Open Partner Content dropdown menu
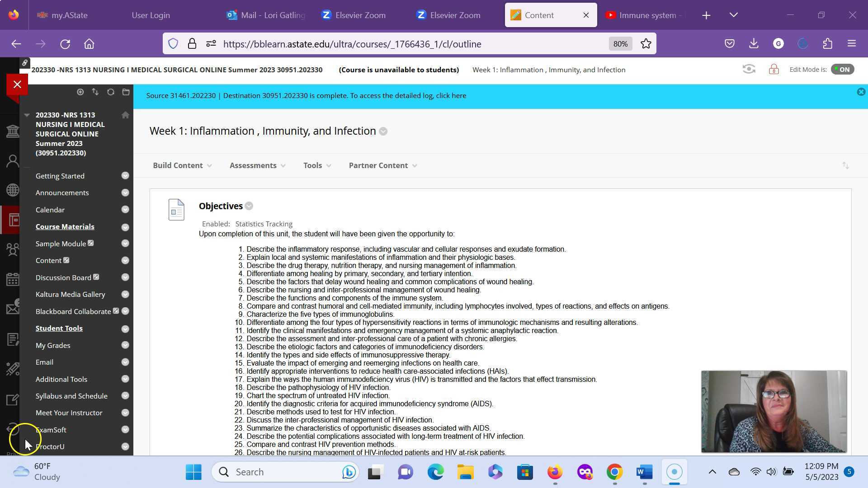 coord(382,166)
